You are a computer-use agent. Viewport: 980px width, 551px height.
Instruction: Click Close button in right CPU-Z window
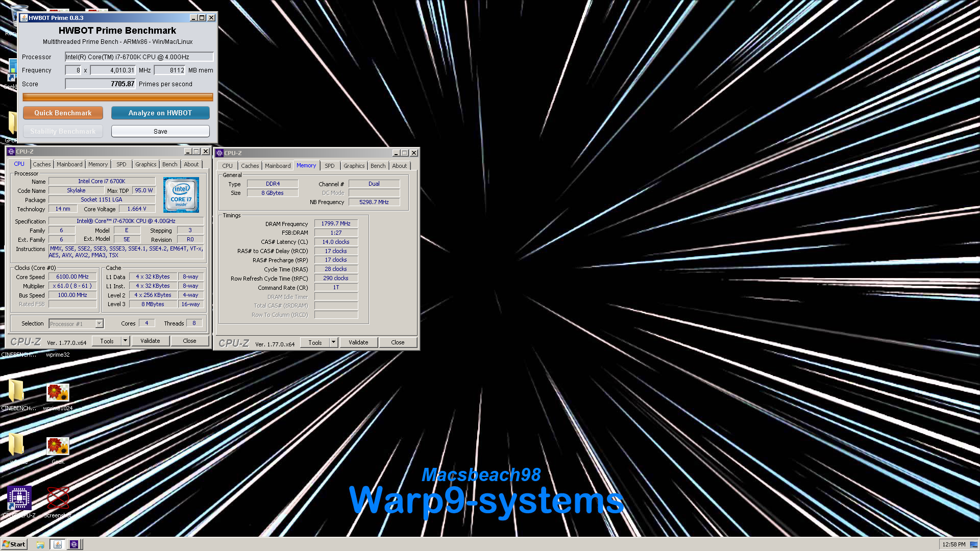398,342
